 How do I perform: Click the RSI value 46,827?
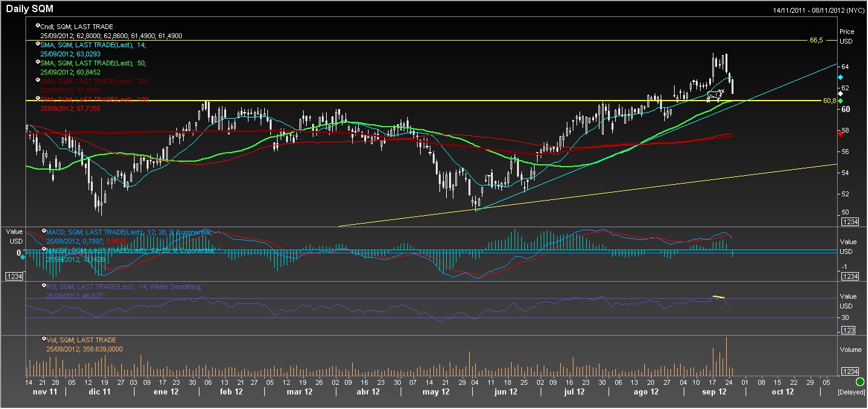pyautogui.click(x=92, y=296)
